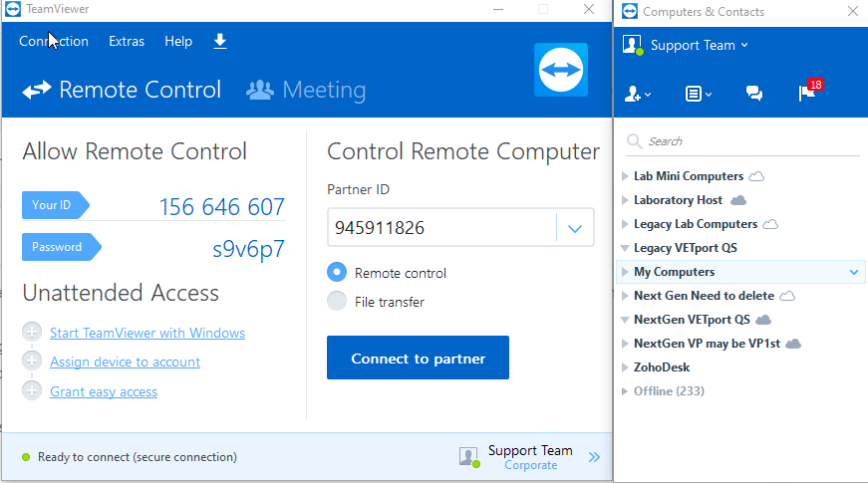Click cloud icon next to NextGen VP may be VP1st
Viewport: 868px width, 483px height.
click(x=793, y=344)
